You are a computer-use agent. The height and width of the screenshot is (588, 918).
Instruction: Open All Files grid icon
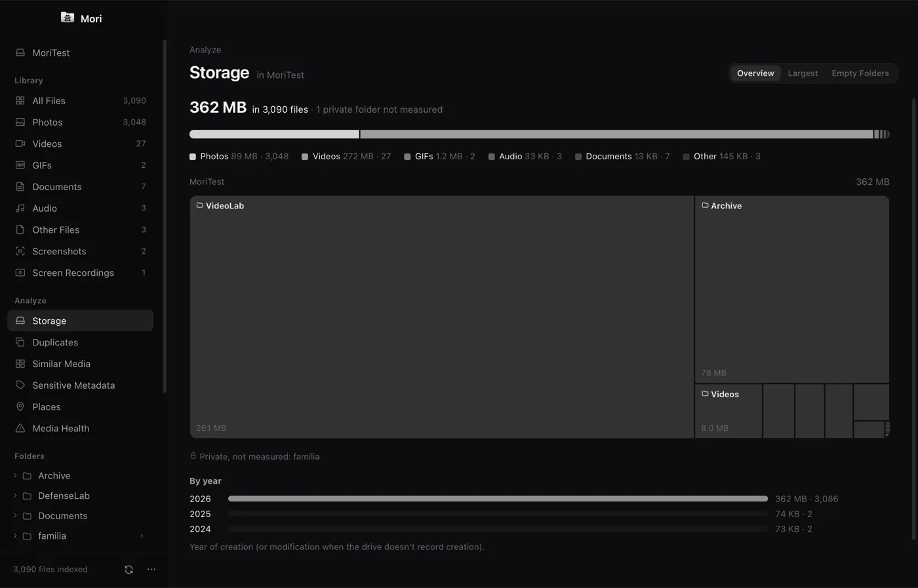click(20, 101)
